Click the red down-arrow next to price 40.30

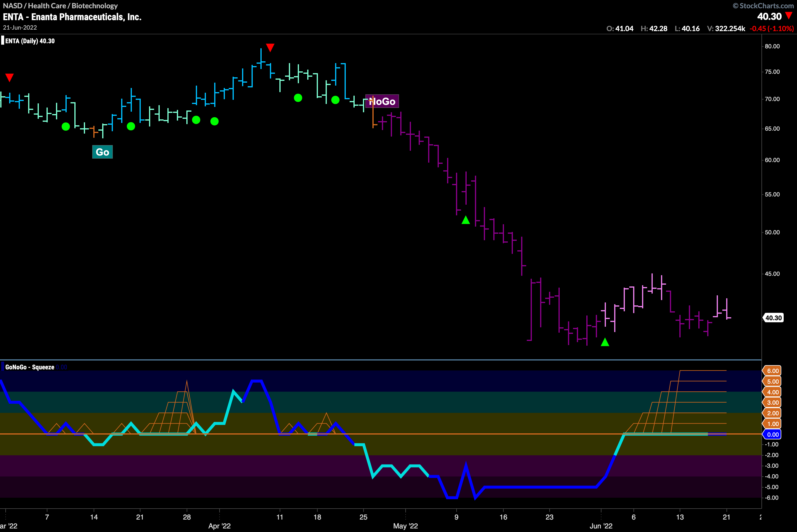[788, 16]
